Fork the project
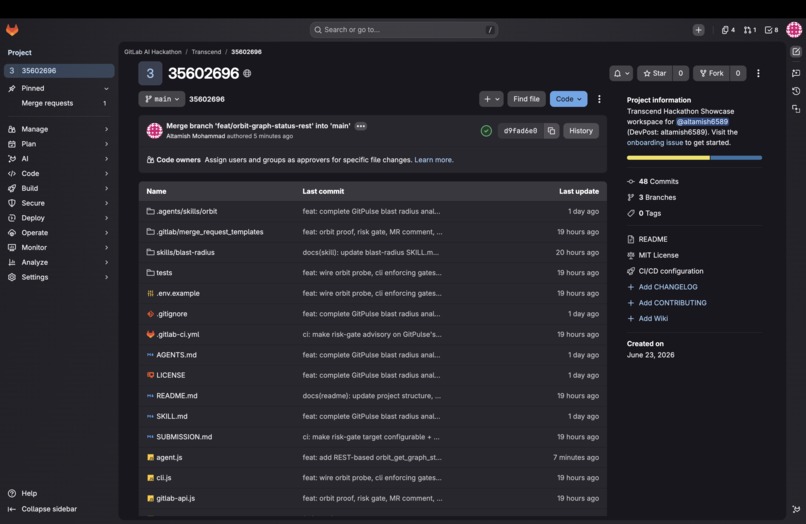This screenshot has width=806, height=524. tap(711, 74)
